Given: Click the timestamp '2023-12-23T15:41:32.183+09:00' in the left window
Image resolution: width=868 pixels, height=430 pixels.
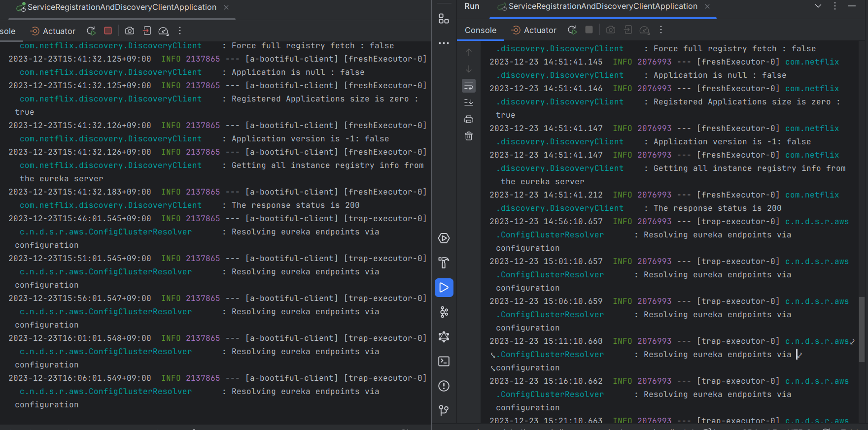Looking at the screenshot, I should point(80,192).
